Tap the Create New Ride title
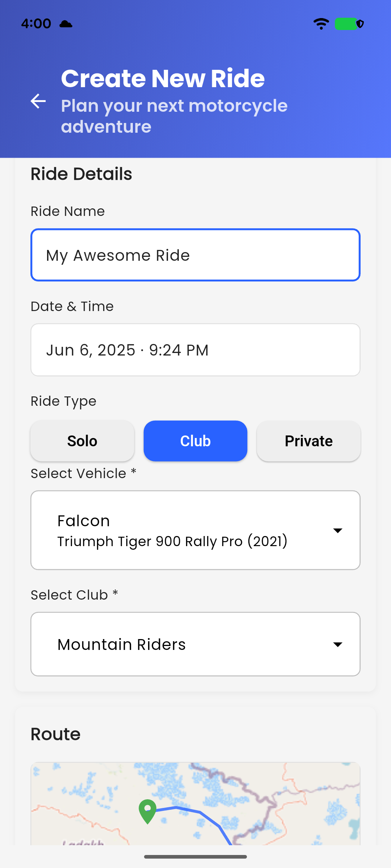The width and height of the screenshot is (391, 868). coord(163,78)
